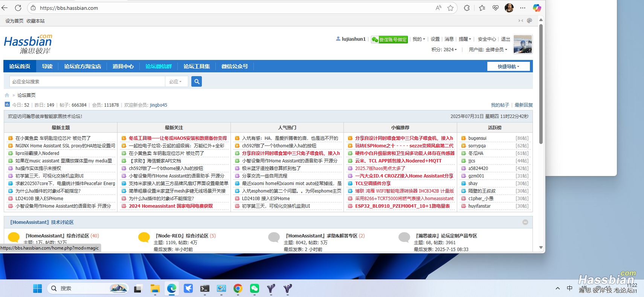Expand the 我的 dropdown

click(419, 39)
